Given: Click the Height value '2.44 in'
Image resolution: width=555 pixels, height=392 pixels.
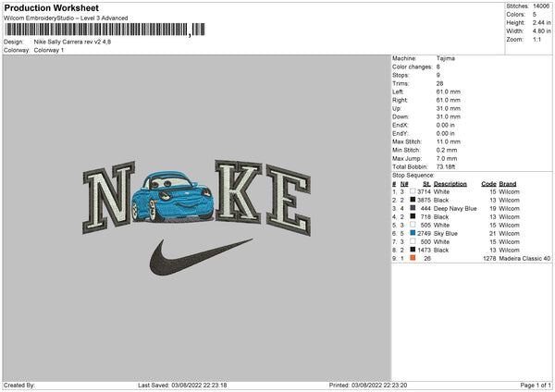Looking at the screenshot, I should (541, 22).
